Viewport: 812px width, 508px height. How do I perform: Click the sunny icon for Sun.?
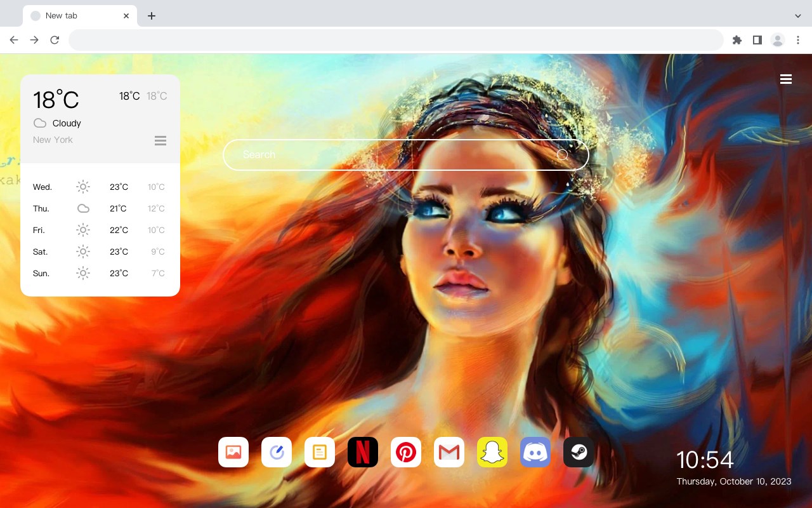point(83,273)
